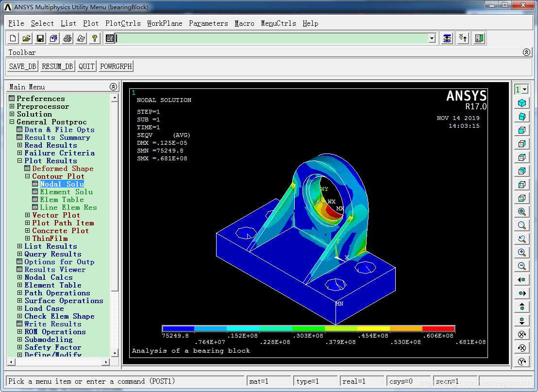The width and height of the screenshot is (538, 392).
Task: Click the Contact Manager icon in top toolbar
Action: pos(479,38)
